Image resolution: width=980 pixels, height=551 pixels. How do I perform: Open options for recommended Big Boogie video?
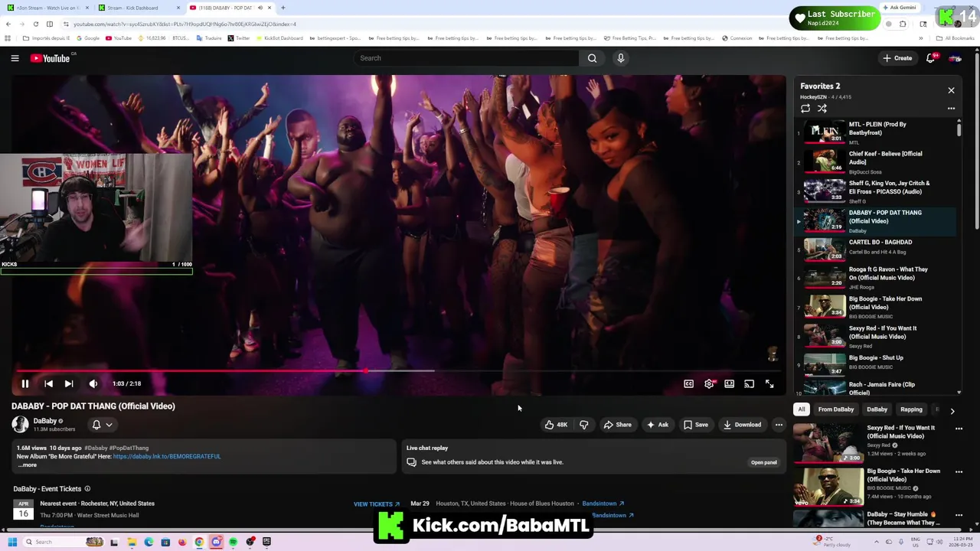[x=959, y=471]
